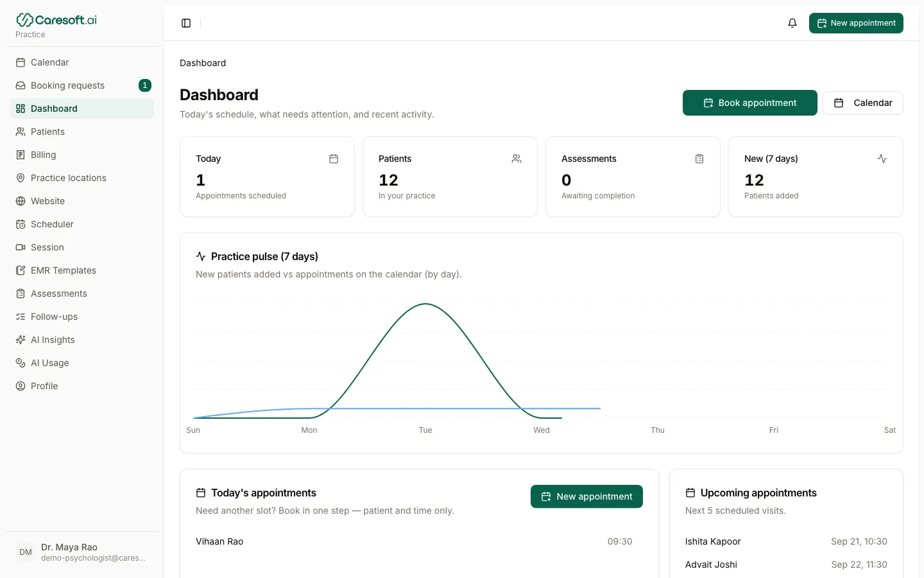Go to Patients in sidebar
Viewport: 924px width, 578px height.
click(82, 132)
